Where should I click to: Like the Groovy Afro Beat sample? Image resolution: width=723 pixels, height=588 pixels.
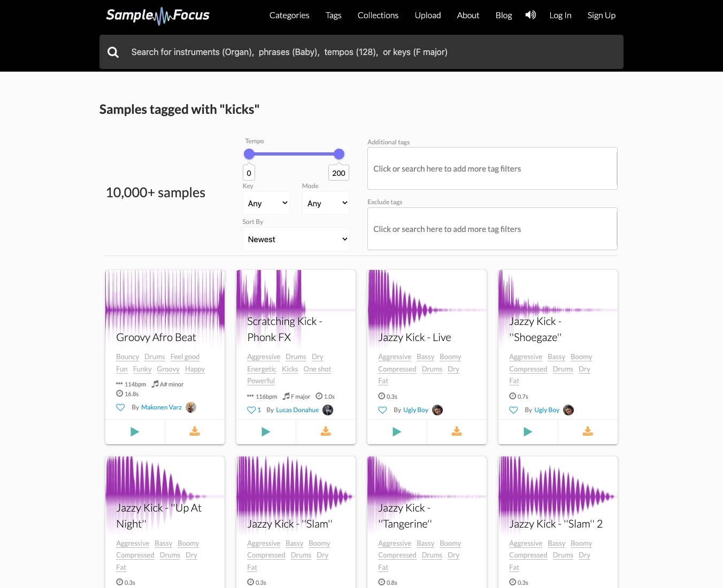120,407
